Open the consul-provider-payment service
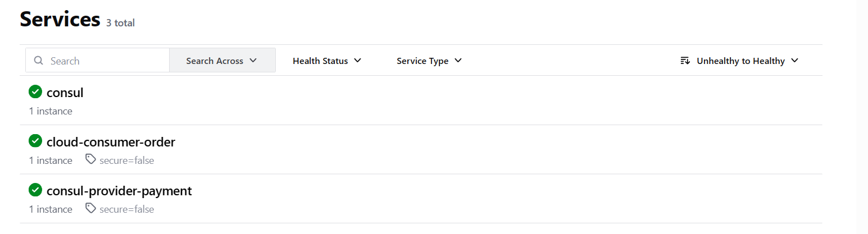 tap(119, 191)
